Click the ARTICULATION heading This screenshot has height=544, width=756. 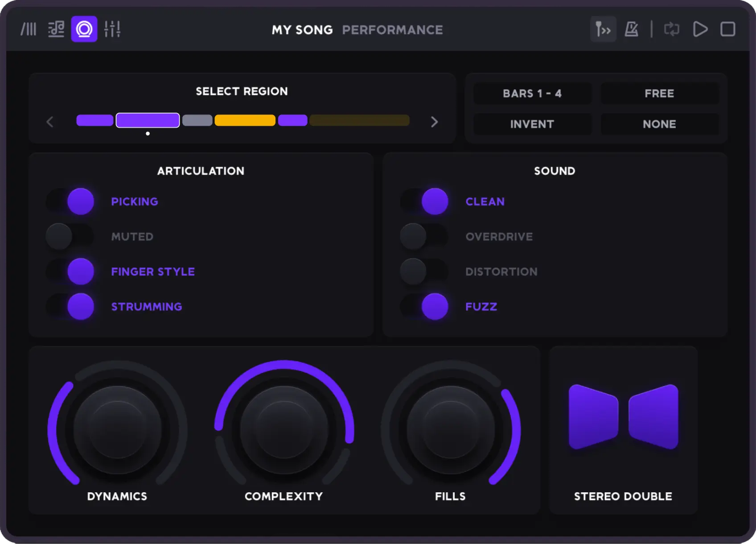(201, 171)
